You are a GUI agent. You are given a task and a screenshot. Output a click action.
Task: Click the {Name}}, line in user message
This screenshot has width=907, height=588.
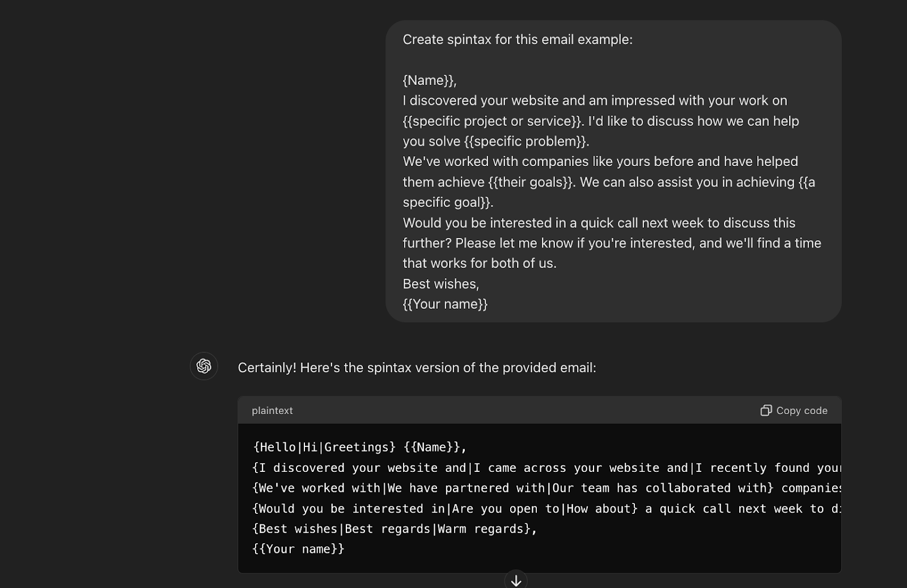(430, 80)
